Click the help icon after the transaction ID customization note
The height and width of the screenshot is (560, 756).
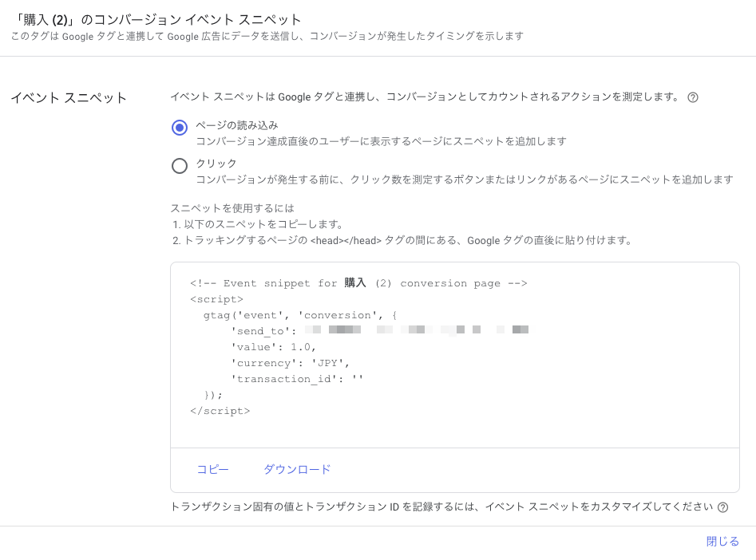722,507
